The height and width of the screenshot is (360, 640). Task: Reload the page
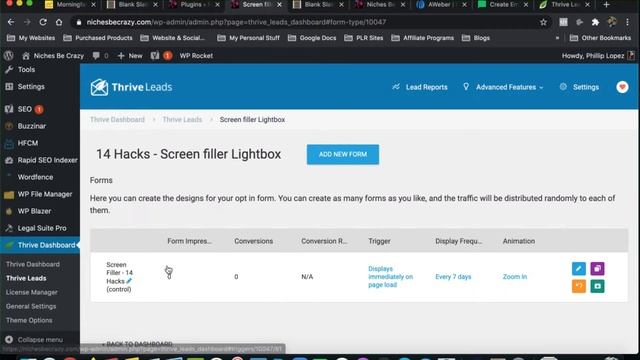[x=43, y=22]
